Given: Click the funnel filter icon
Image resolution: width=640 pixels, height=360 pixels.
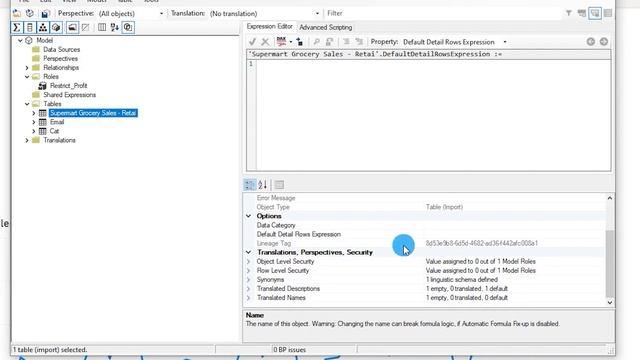Looking at the screenshot, I should (x=569, y=13).
